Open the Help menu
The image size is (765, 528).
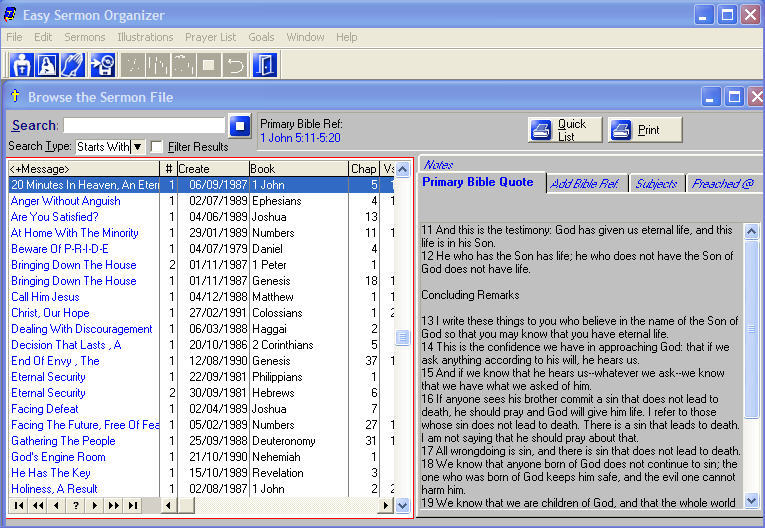coord(346,37)
